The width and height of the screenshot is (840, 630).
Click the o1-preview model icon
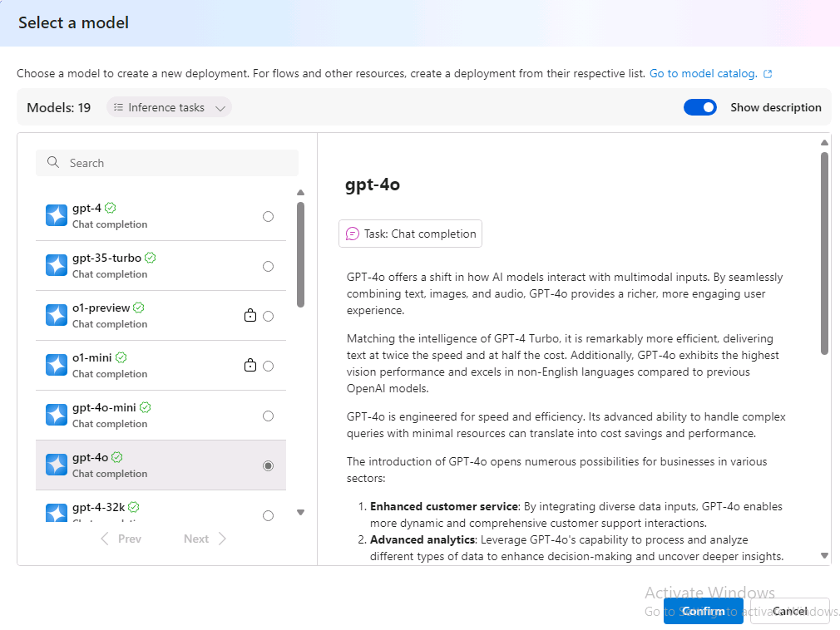tap(57, 315)
